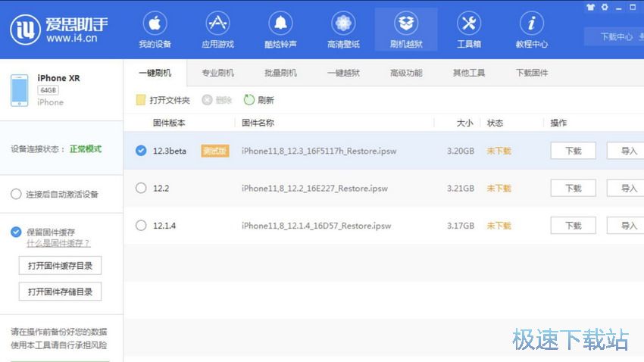This screenshot has height=362, width=644.
Task: Toggle 保留固件缓存 checkbox
Action: point(16,232)
